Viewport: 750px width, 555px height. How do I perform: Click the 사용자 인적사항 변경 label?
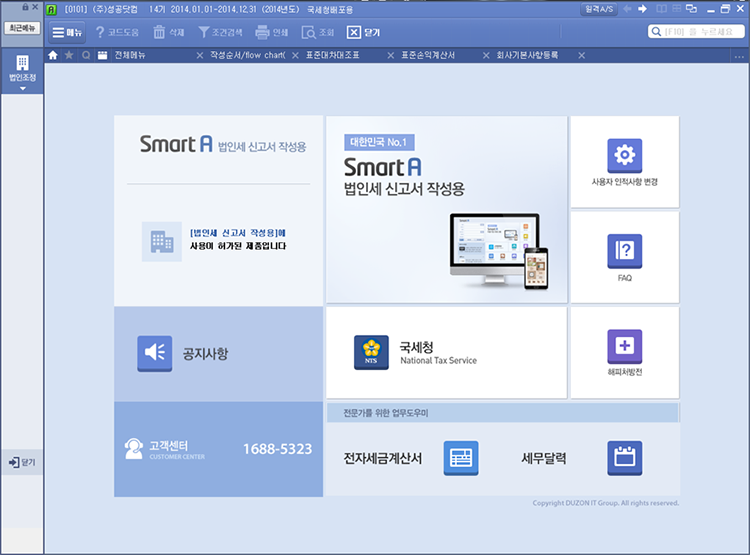pyautogui.click(x=625, y=182)
